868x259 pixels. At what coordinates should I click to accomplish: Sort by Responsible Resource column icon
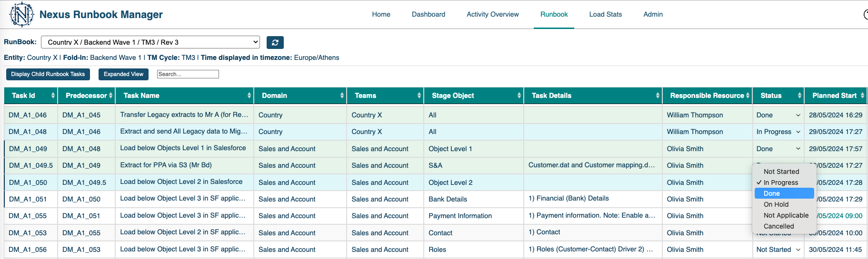click(748, 96)
